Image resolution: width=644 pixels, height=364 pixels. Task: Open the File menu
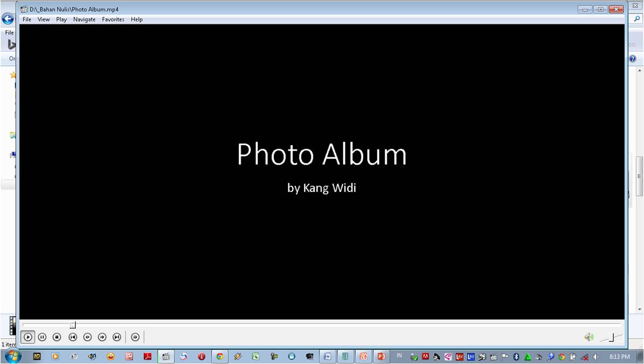coord(26,19)
